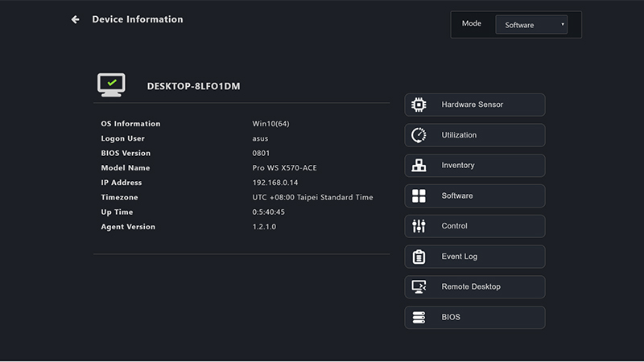644x362 pixels.
Task: Click the monitor status icon with green checkmark
Action: click(x=111, y=84)
